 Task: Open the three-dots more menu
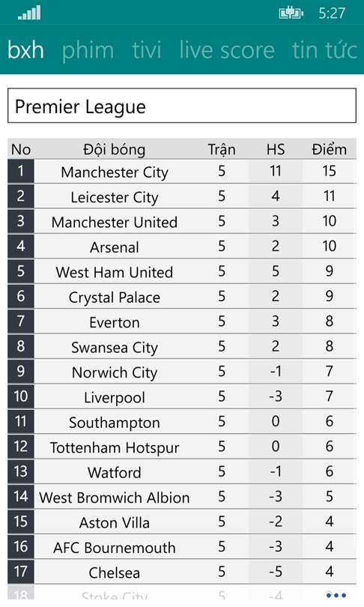336,595
